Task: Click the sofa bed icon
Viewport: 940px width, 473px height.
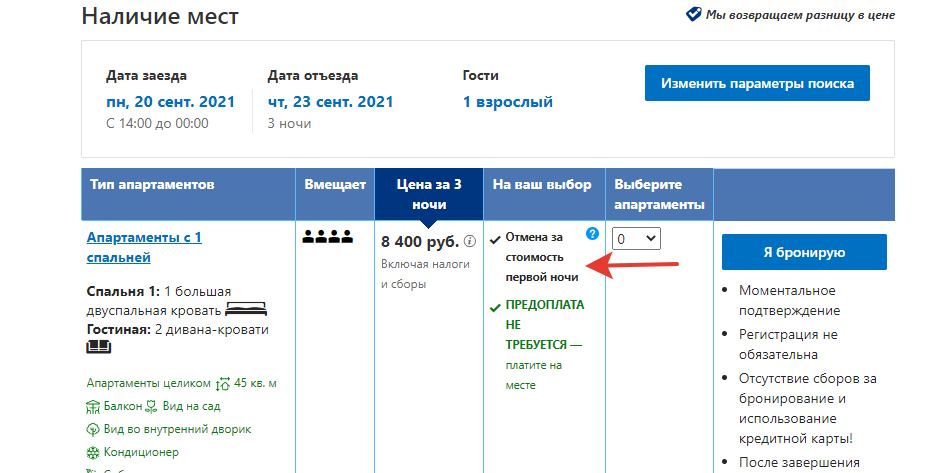Action: (x=99, y=347)
